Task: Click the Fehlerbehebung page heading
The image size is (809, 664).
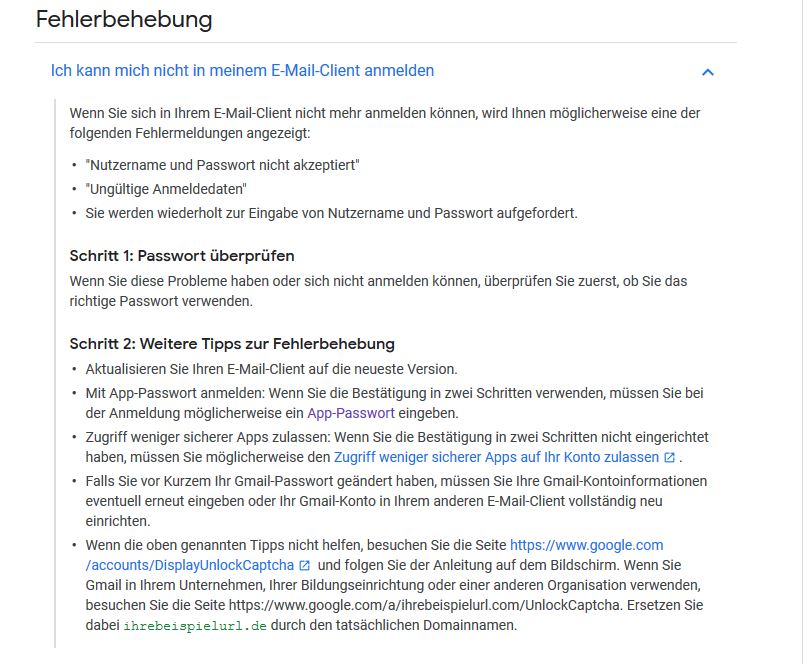Action: pos(124,20)
